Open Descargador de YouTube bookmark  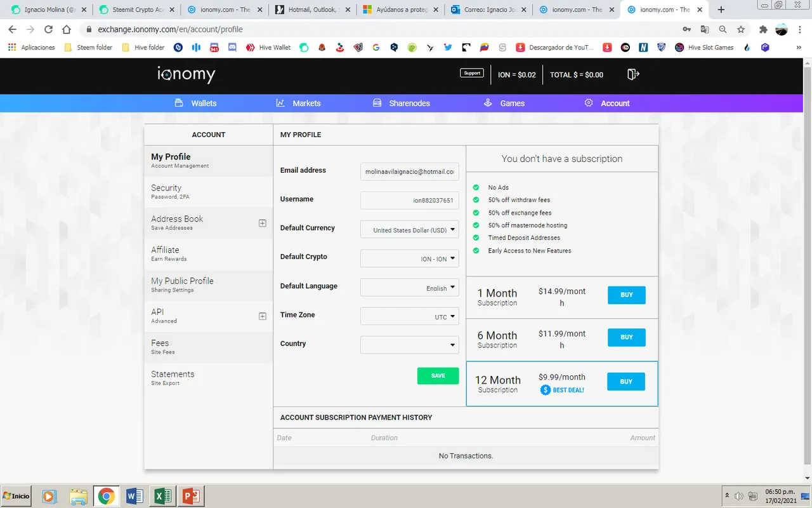pos(555,48)
